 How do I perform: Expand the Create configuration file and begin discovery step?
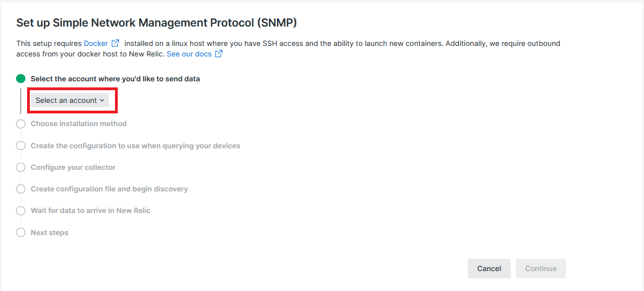(x=109, y=189)
